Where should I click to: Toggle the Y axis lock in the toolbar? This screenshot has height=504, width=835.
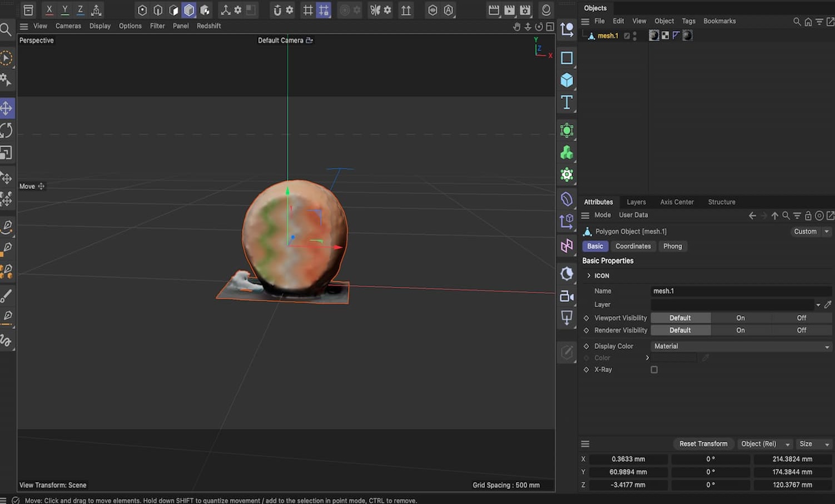click(64, 10)
